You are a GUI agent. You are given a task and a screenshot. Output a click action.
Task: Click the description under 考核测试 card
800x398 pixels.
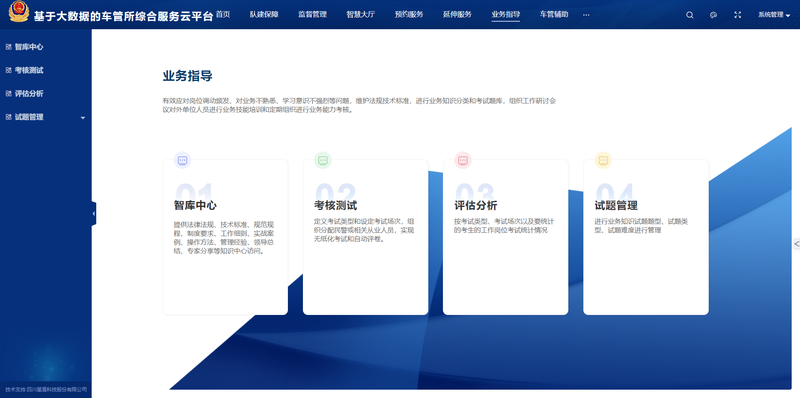364,230
